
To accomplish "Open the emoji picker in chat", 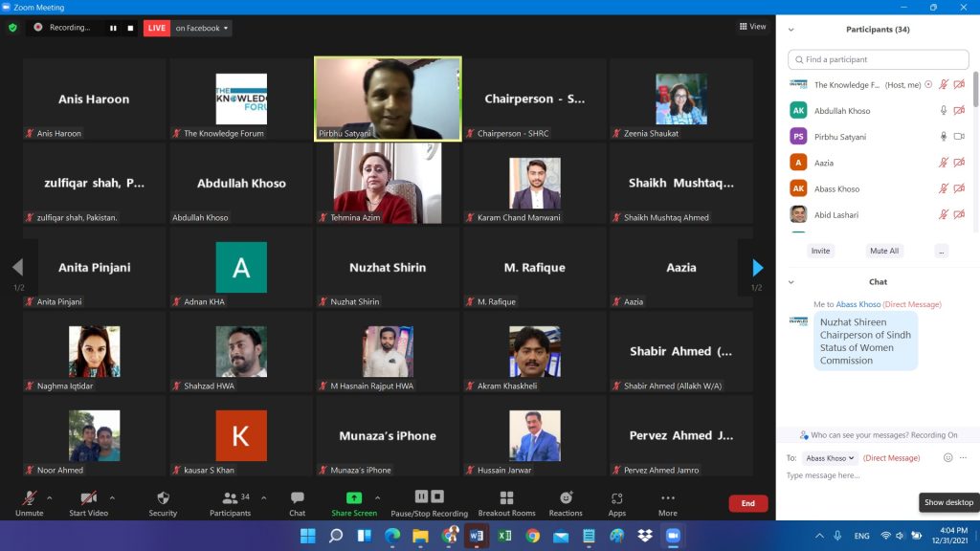I will [948, 457].
